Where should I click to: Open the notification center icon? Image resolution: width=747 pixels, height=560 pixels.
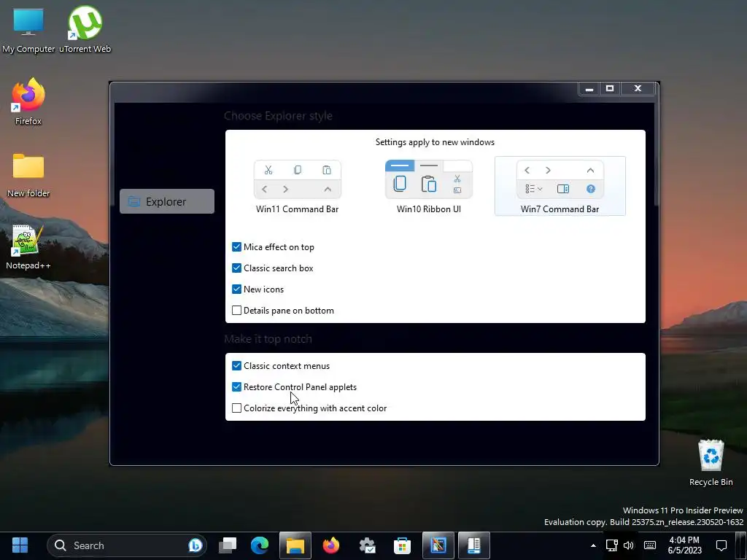[721, 545]
